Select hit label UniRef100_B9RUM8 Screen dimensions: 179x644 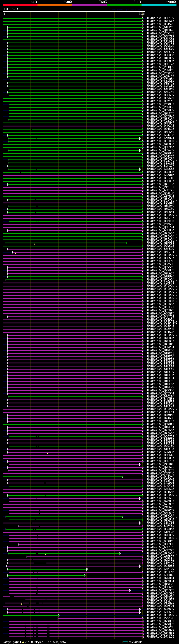click(x=161, y=153)
